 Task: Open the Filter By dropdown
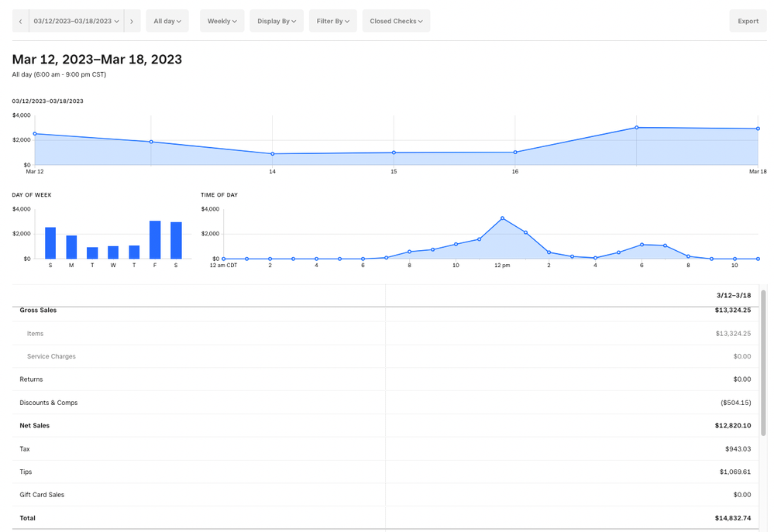click(x=332, y=21)
